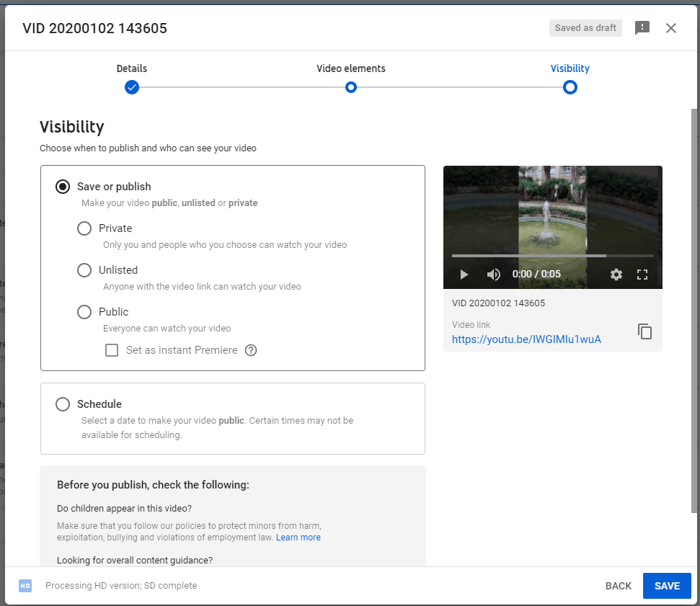Open video player settings gear
The width and height of the screenshot is (700, 606).
[x=616, y=275]
